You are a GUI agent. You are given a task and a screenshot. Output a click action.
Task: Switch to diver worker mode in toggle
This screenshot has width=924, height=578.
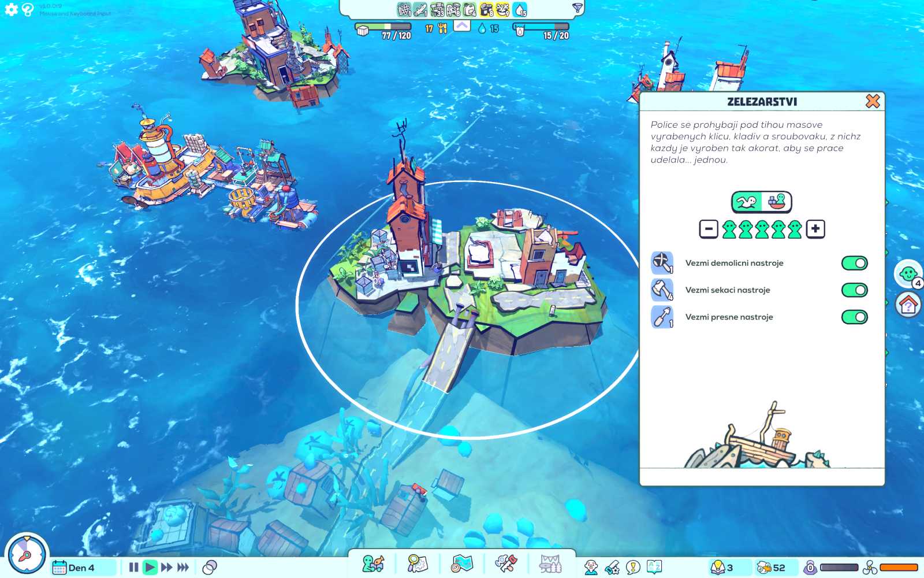coord(747,202)
